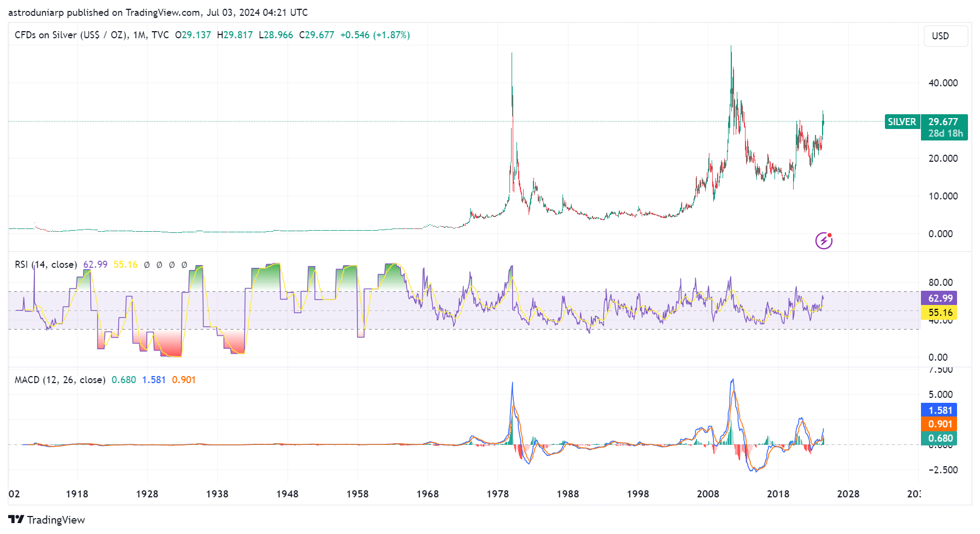Click the fourth Ø icon in the RSI legend
Viewport: 980px width, 534px height.
pos(185,265)
